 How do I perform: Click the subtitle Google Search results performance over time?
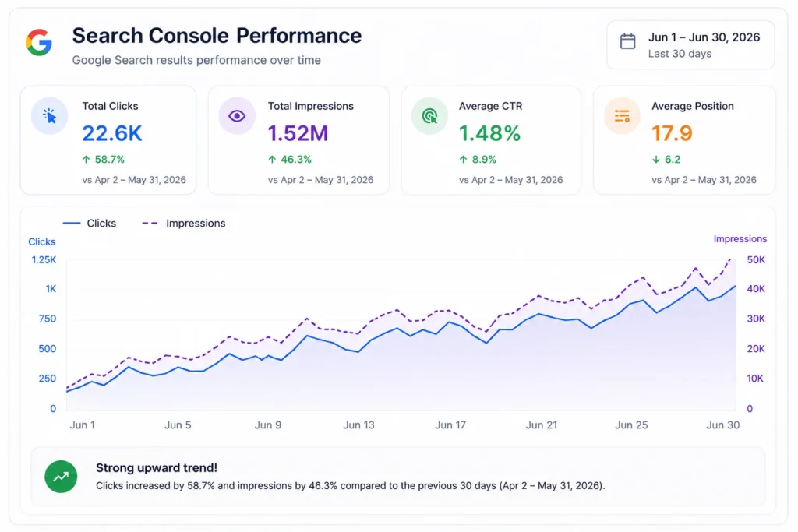196,60
